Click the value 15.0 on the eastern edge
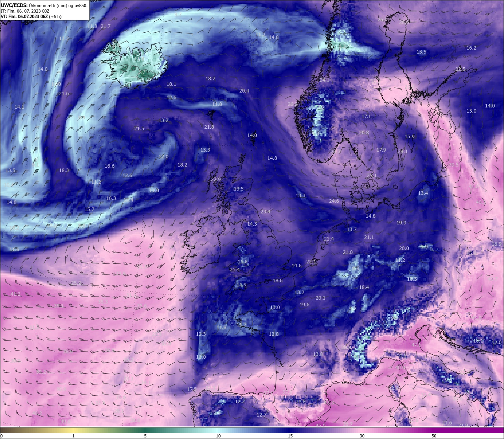 coord(471,111)
